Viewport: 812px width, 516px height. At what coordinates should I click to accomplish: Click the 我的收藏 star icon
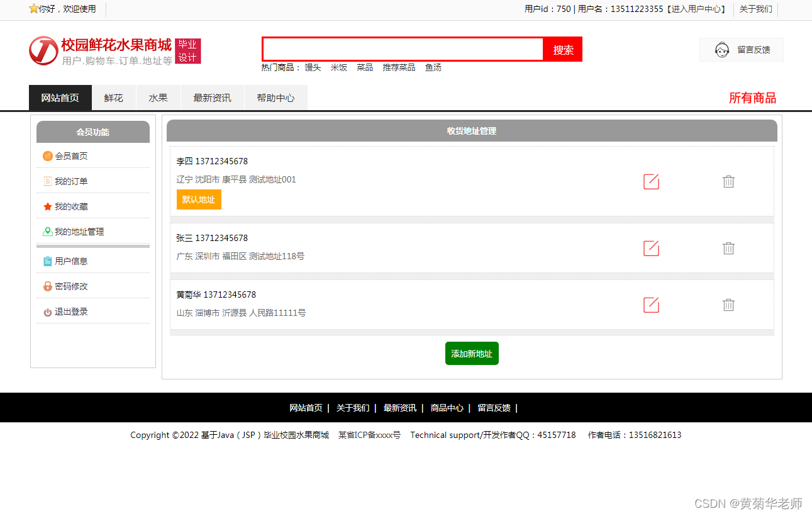pyautogui.click(x=47, y=206)
